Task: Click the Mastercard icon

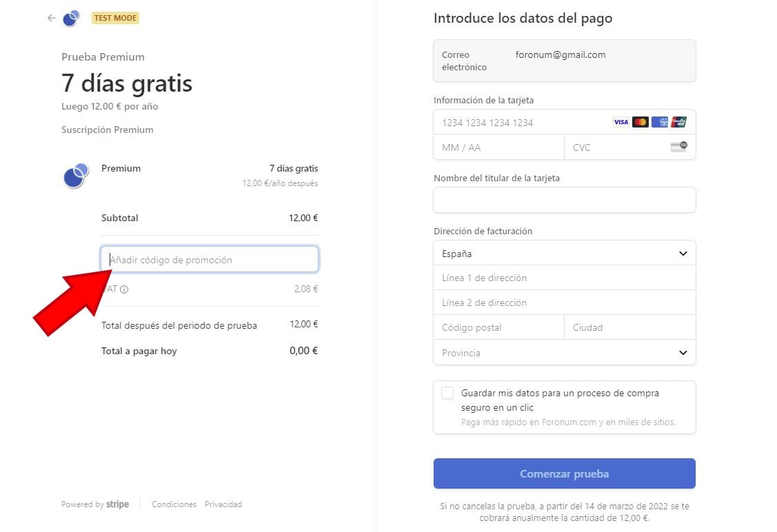Action: tap(640, 122)
